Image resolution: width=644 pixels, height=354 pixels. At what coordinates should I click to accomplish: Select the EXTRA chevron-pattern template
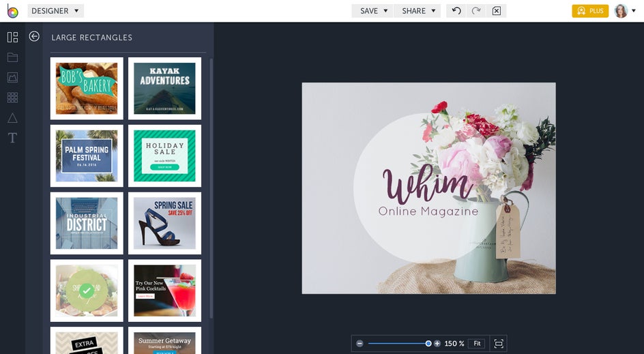pos(87,340)
